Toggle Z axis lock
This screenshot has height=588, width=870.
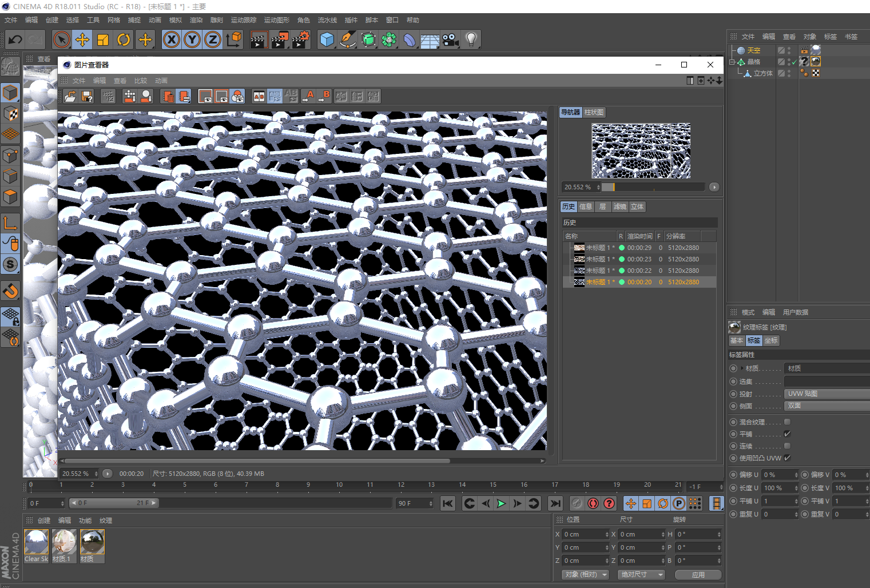pos(213,39)
